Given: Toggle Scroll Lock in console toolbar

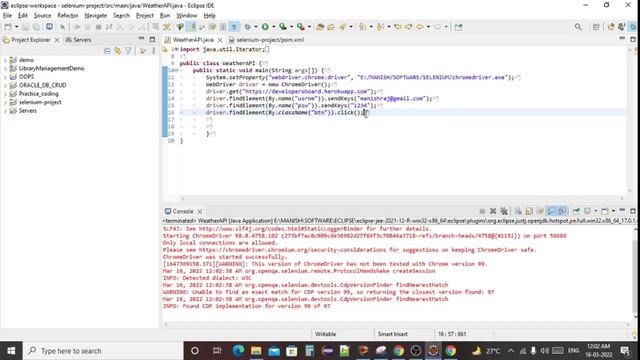Looking at the screenshot, I should point(529,211).
